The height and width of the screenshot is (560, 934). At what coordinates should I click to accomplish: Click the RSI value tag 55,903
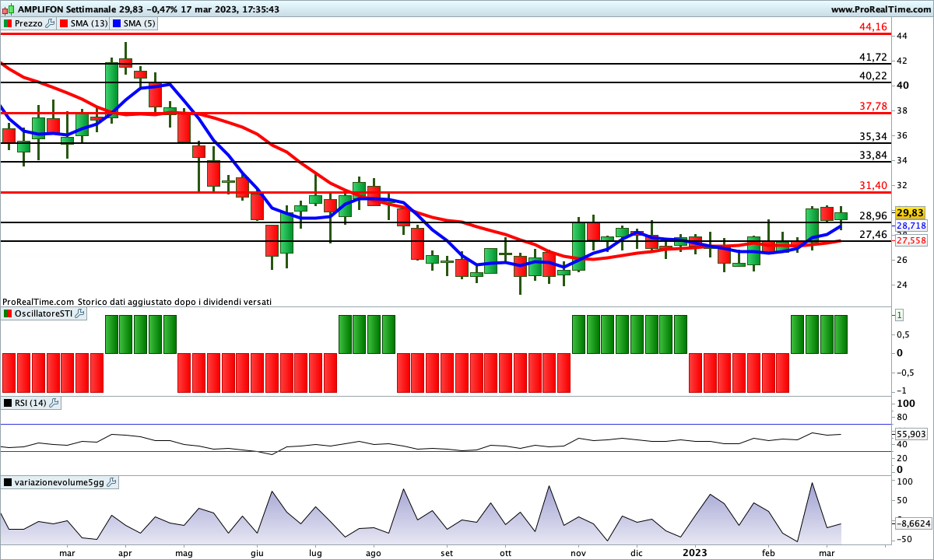point(911,434)
